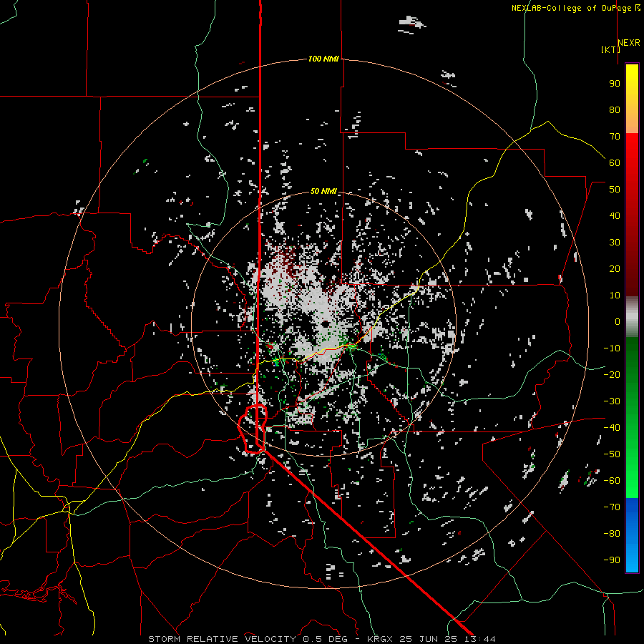
Task: Click the -10 value on the velocity scale
Action: pos(612,348)
